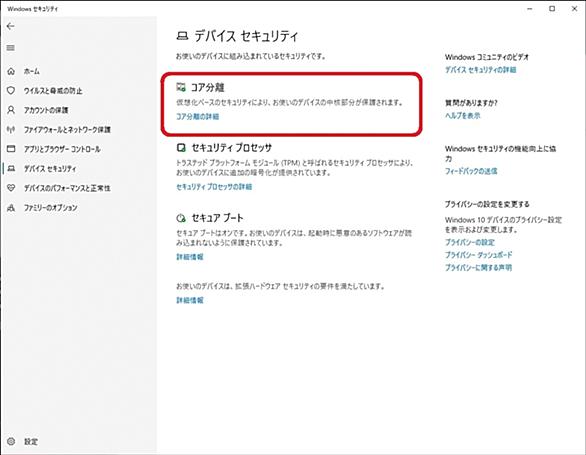The image size is (586, 455).
Task: Click the device security laptop icon in sidebar
Action: pyautogui.click(x=11, y=168)
